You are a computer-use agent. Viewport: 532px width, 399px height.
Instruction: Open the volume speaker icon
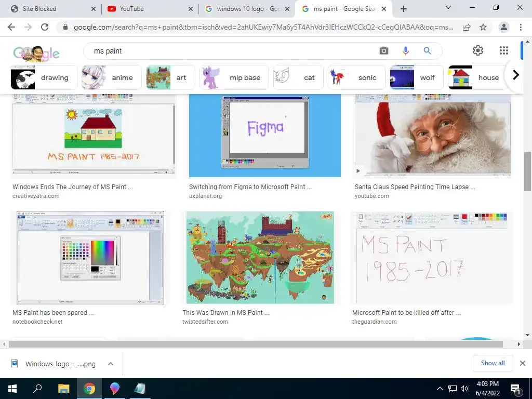(464, 389)
